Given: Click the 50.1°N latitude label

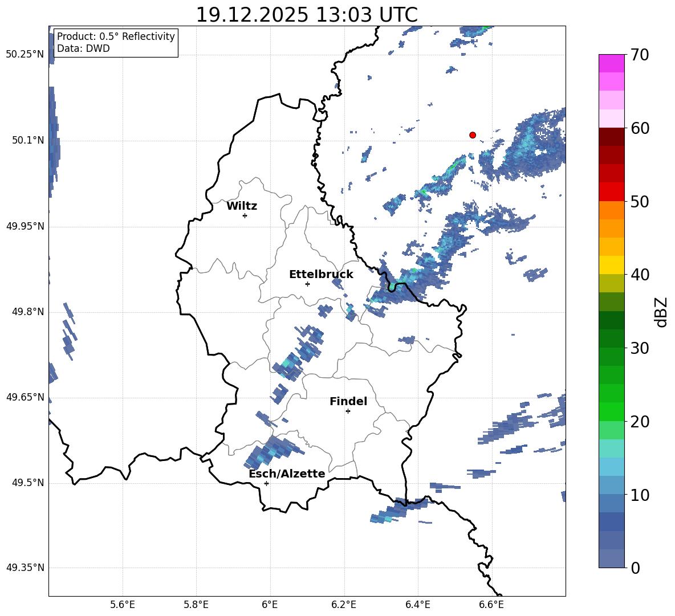Looking at the screenshot, I should [x=28, y=140].
